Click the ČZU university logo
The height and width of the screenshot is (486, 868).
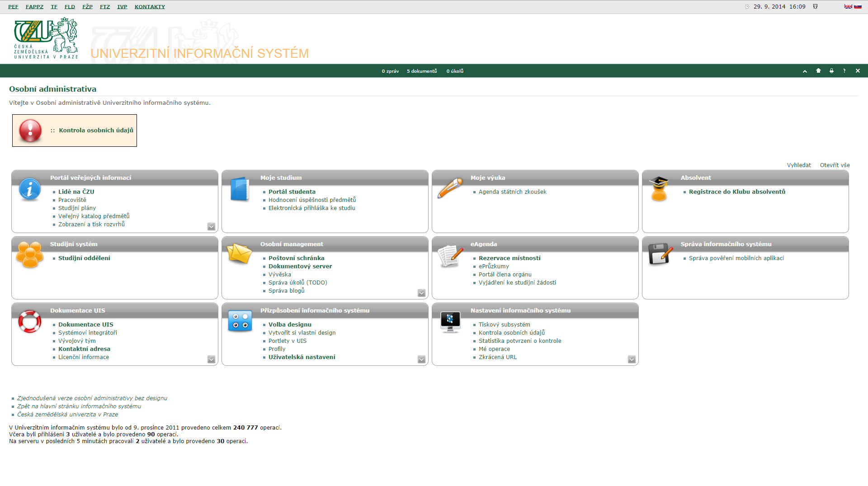[46, 38]
